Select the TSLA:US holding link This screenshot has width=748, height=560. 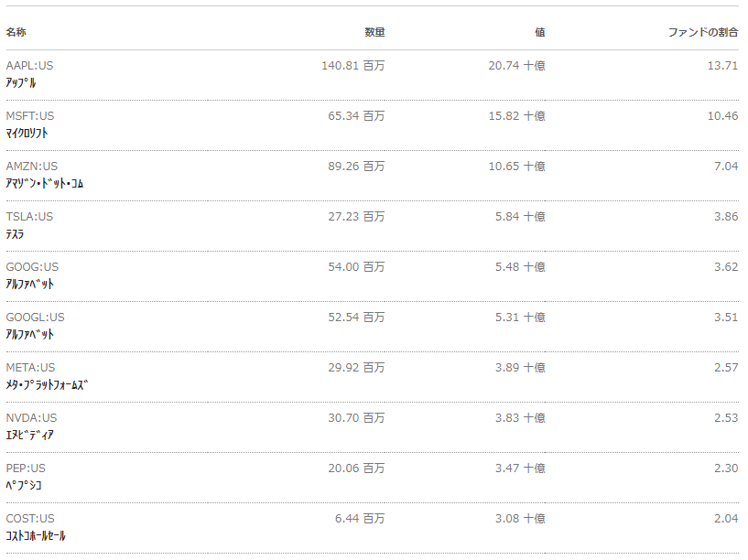(29, 217)
